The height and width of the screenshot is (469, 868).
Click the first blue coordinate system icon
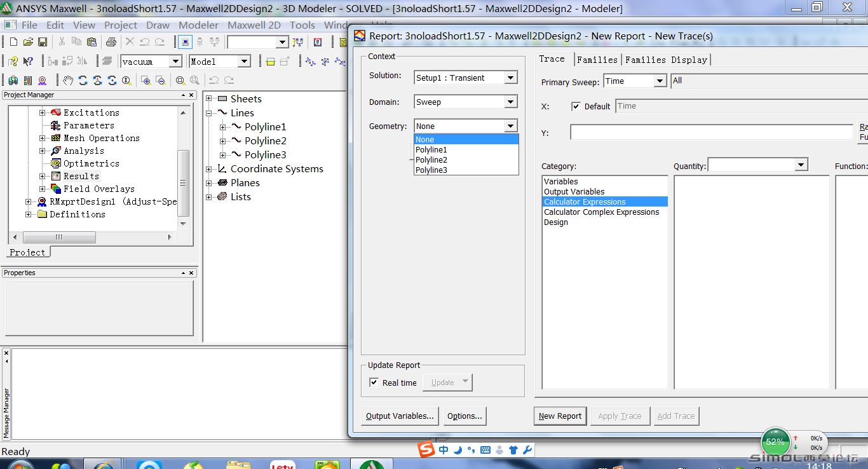point(310,62)
